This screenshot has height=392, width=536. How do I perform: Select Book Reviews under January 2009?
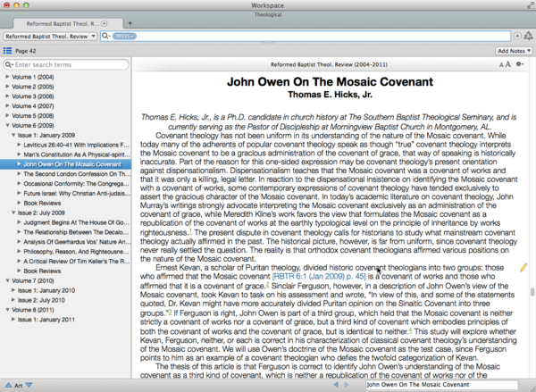pos(42,203)
